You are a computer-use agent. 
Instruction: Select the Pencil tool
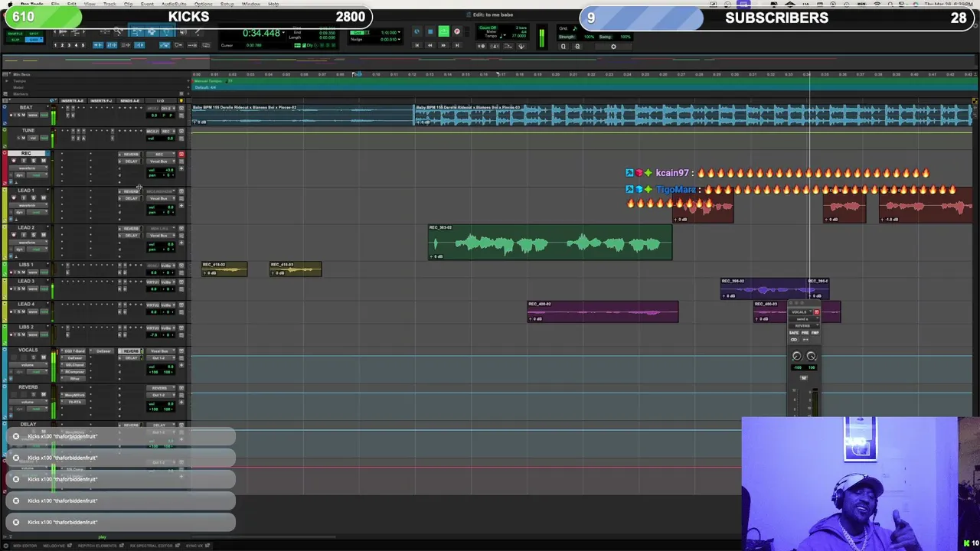point(198,32)
